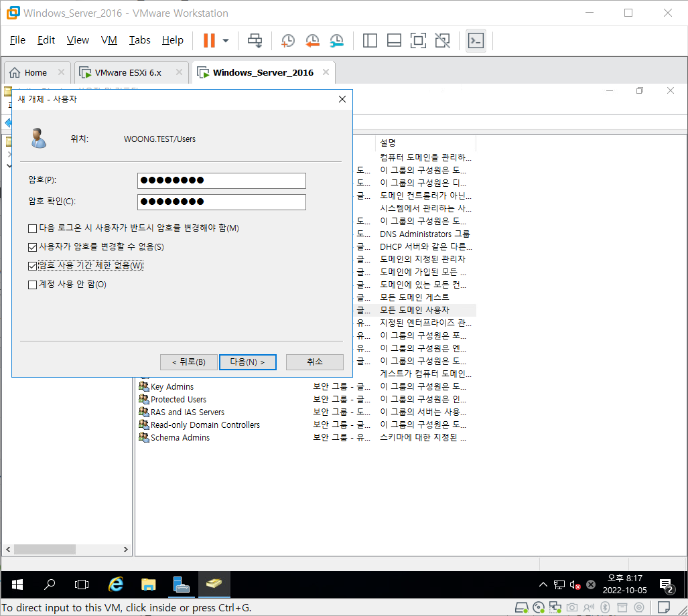688x616 pixels.
Task: Uncheck user cannot change password option
Action: point(32,247)
